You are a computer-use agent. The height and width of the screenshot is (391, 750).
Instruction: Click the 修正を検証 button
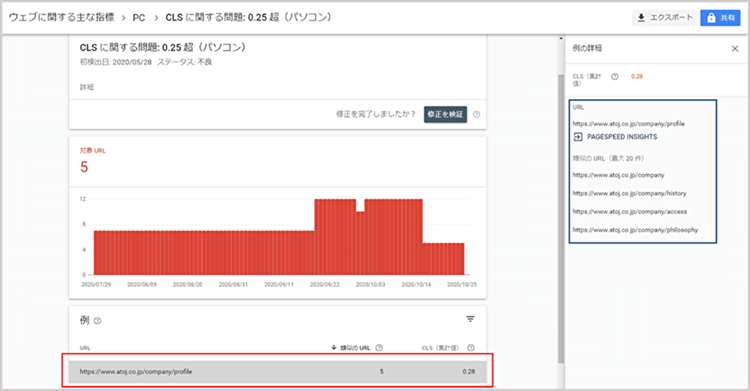(x=445, y=114)
